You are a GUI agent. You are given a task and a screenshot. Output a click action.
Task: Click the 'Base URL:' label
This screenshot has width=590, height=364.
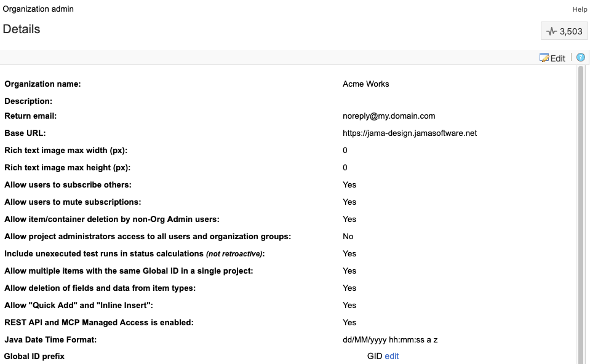[x=25, y=133]
